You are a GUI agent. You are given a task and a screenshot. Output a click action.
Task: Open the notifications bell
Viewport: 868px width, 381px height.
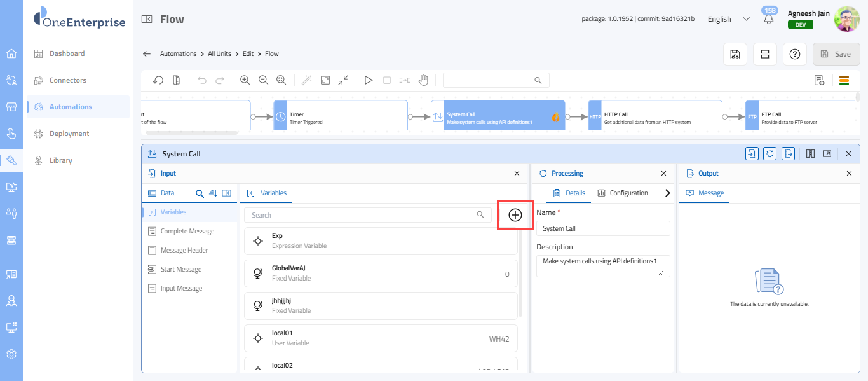[769, 19]
